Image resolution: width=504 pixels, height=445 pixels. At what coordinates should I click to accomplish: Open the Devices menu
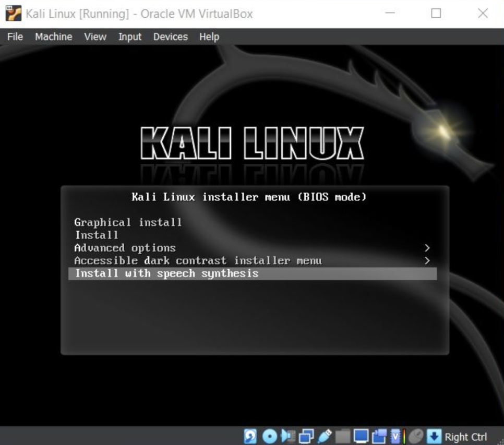click(x=171, y=37)
